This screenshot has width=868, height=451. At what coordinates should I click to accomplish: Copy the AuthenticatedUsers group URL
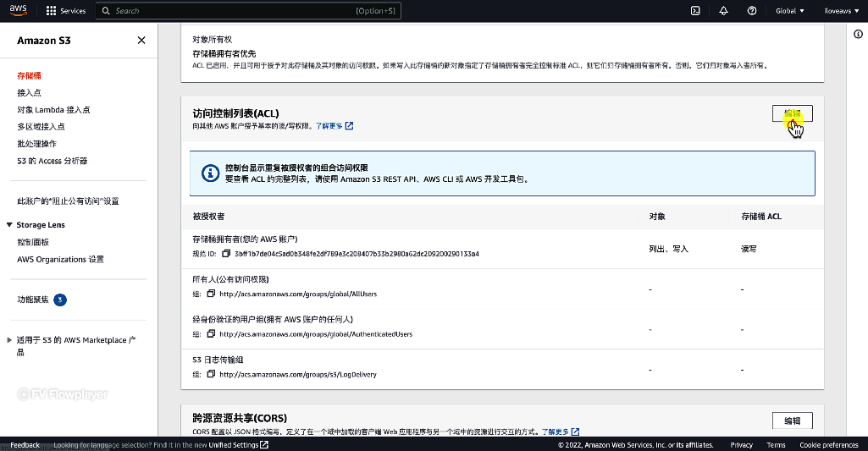coord(211,334)
